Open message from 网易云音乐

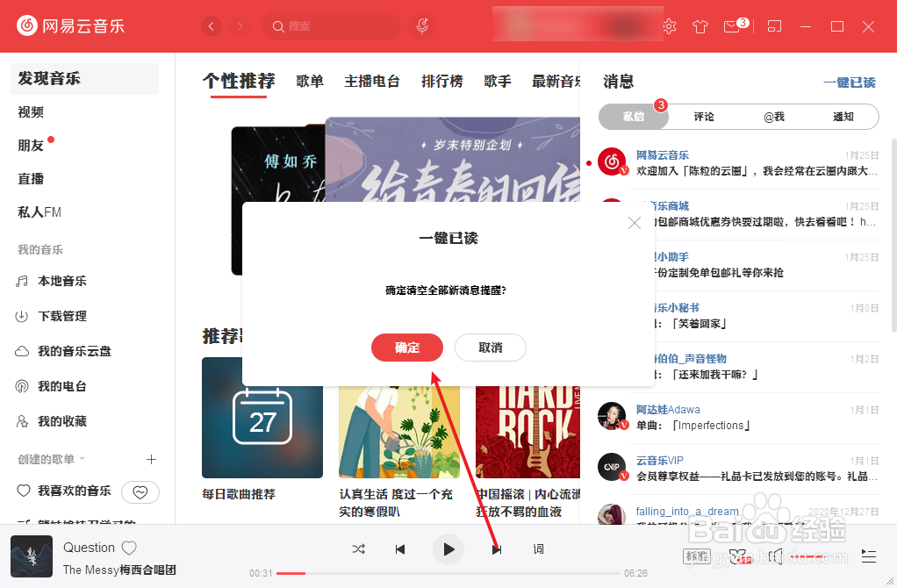click(737, 163)
